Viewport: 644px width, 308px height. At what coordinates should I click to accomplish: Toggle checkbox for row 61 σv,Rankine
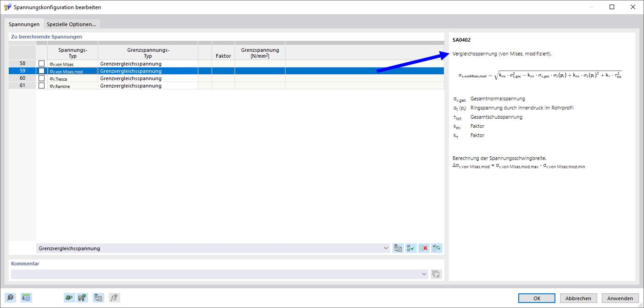point(42,86)
